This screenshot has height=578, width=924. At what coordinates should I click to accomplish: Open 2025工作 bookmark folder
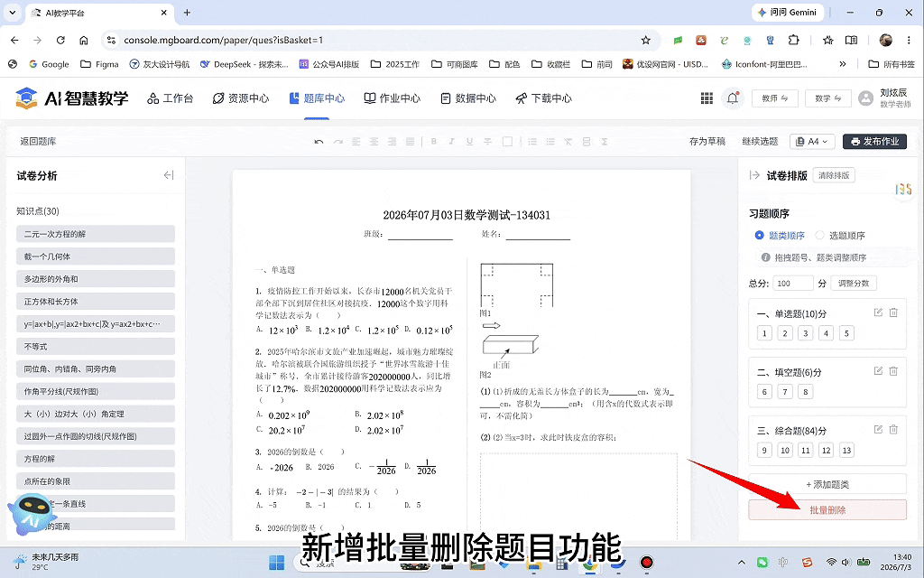click(395, 64)
